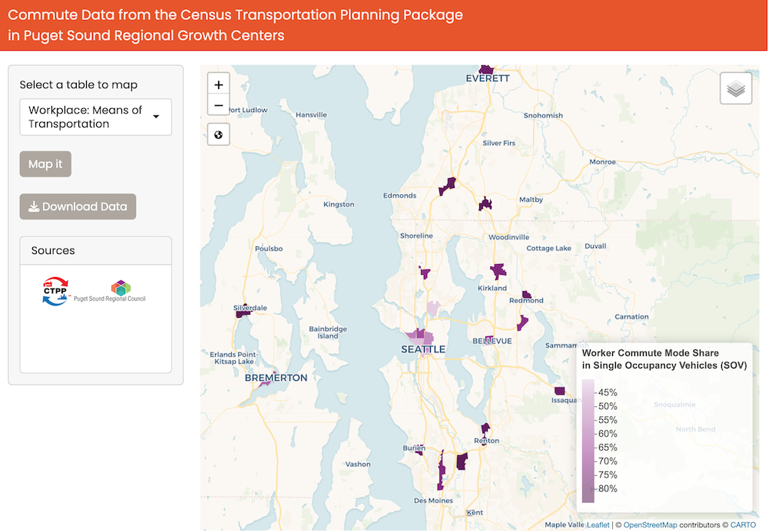Reset map view with globe icon
768x532 pixels.
[219, 135]
